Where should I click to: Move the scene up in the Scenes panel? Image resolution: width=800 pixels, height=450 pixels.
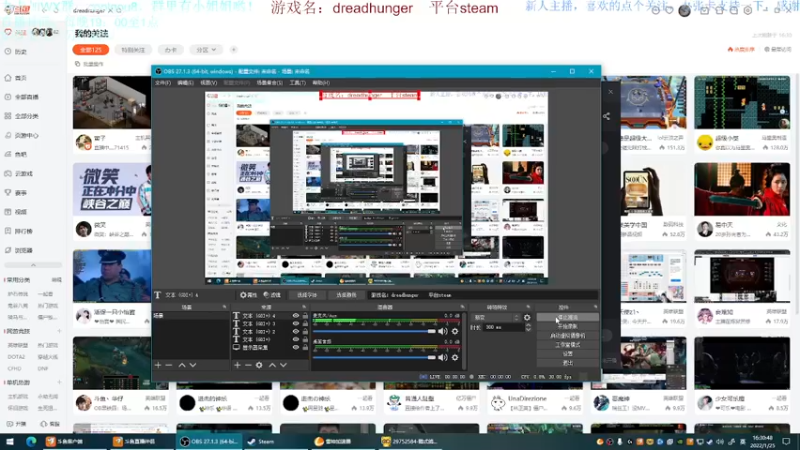coord(182,365)
